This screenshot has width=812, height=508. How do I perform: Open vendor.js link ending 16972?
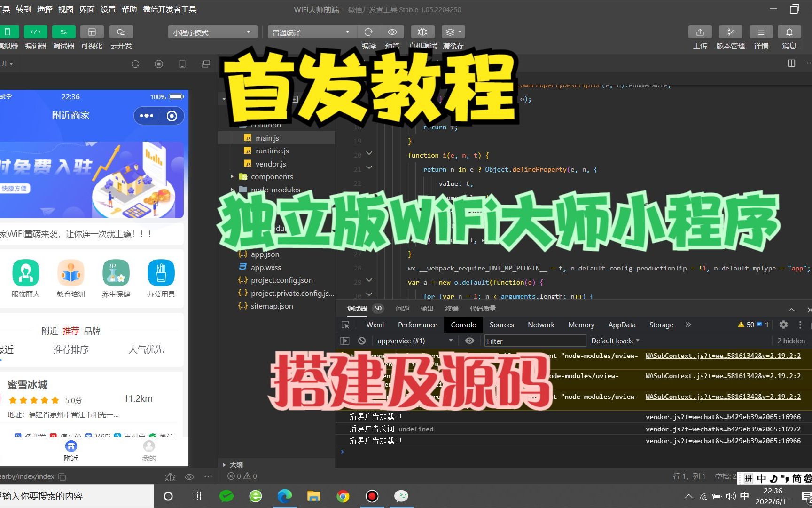point(723,429)
